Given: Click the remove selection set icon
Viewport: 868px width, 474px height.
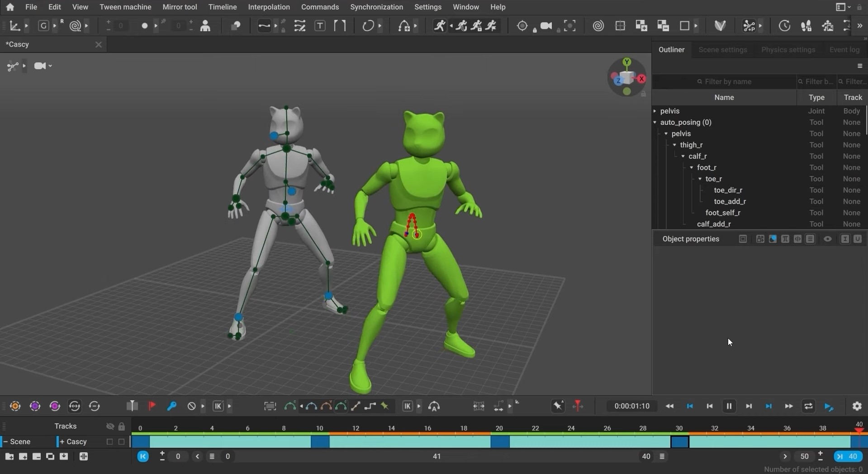Looking at the screenshot, I should (663, 26).
